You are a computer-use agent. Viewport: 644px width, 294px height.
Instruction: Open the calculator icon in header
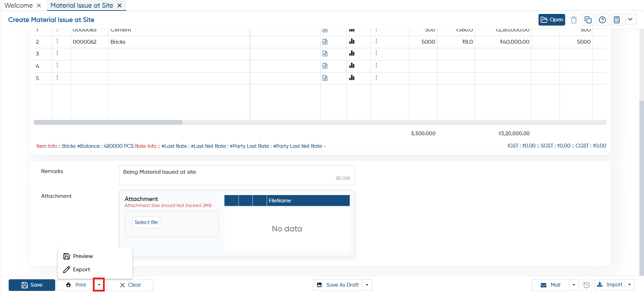coord(616,20)
